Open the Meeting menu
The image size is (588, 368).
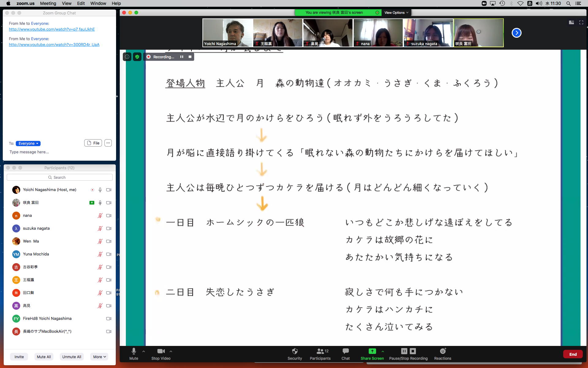click(x=48, y=3)
